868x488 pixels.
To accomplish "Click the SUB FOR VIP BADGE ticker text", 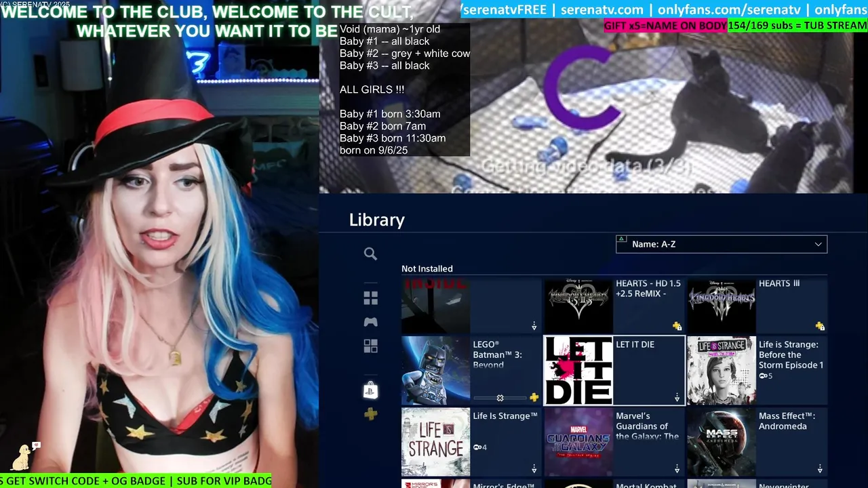I will coord(224,481).
